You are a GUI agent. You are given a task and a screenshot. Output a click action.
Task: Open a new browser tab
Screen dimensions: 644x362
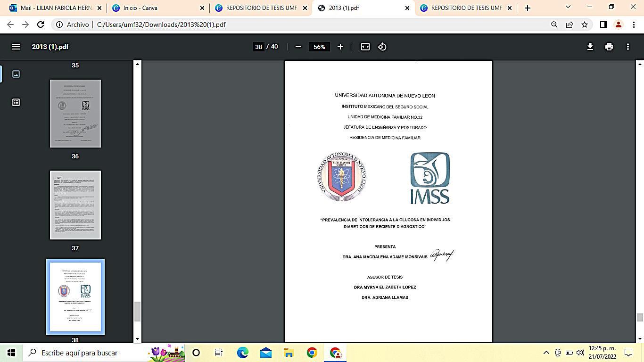coord(528,8)
